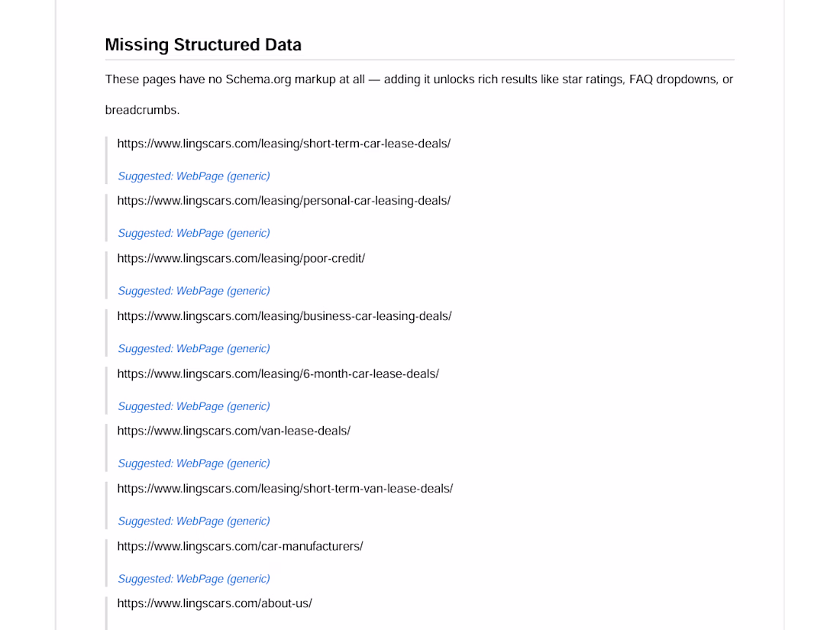The height and width of the screenshot is (630, 840).
Task: Click Suggested WebPage under van-lease-deals
Action: coord(194,464)
